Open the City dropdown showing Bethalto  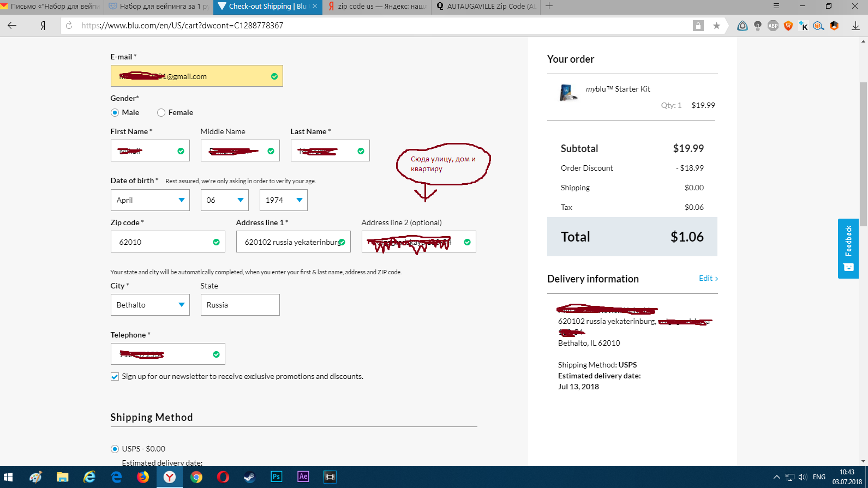pyautogui.click(x=150, y=305)
